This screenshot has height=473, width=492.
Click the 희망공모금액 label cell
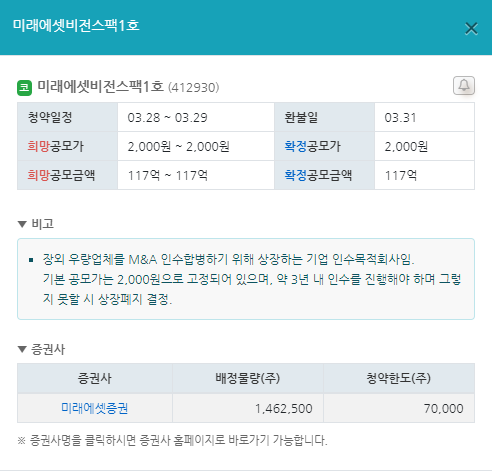67,175
